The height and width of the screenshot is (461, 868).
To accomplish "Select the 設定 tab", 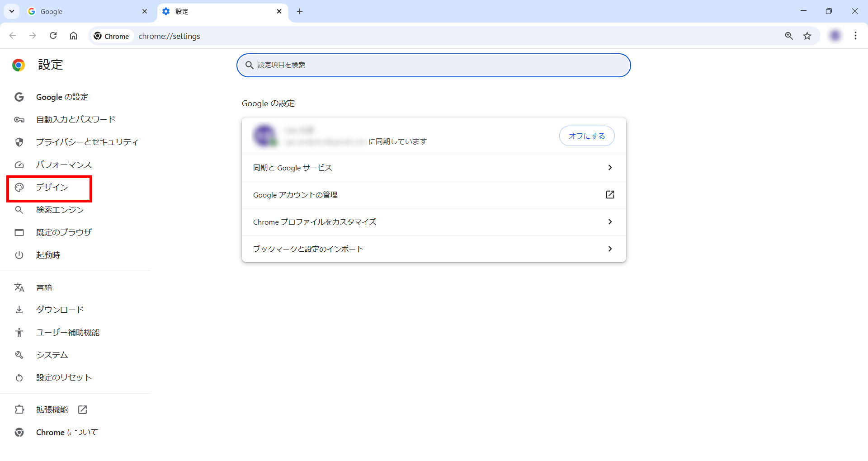I will (x=222, y=11).
